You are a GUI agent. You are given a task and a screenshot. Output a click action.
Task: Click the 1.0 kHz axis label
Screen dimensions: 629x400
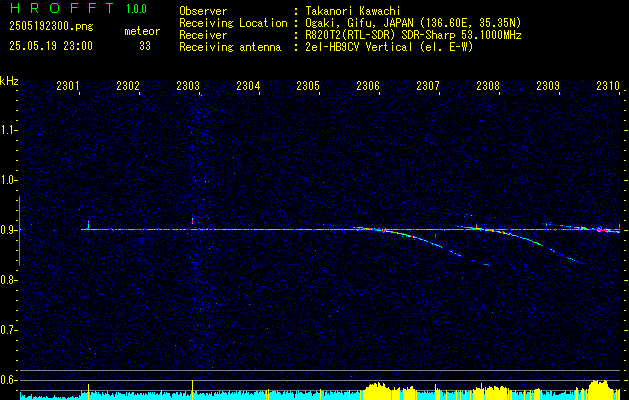click(7, 180)
